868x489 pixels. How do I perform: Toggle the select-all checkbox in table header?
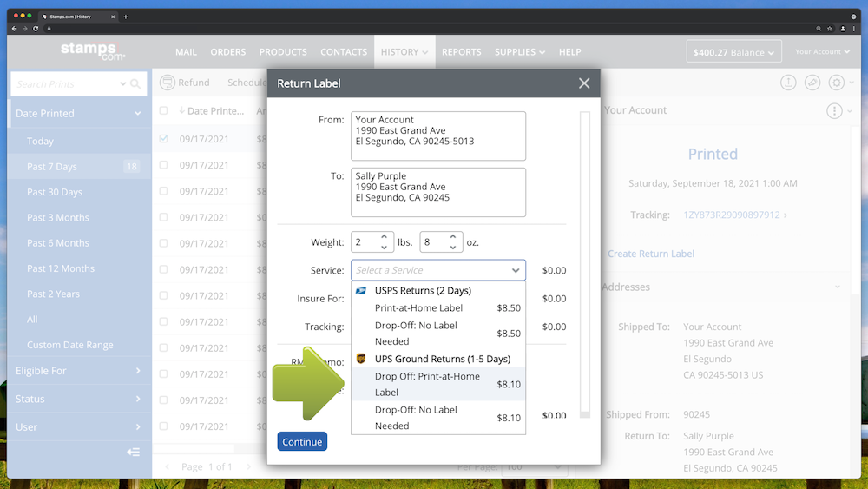coord(163,110)
